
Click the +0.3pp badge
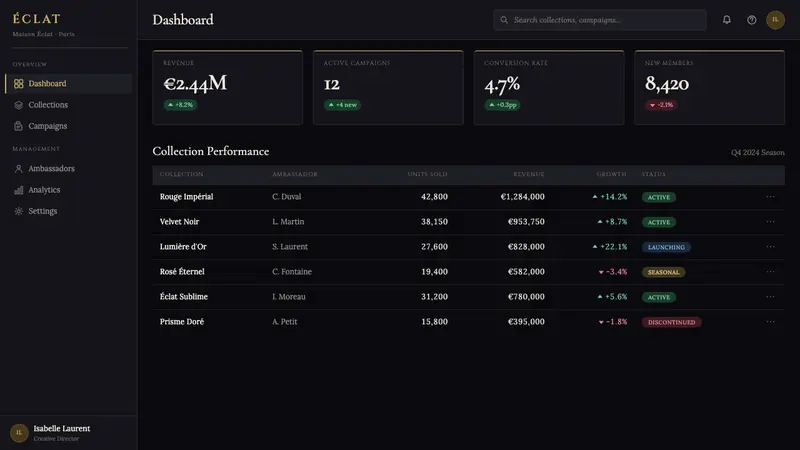click(503, 105)
